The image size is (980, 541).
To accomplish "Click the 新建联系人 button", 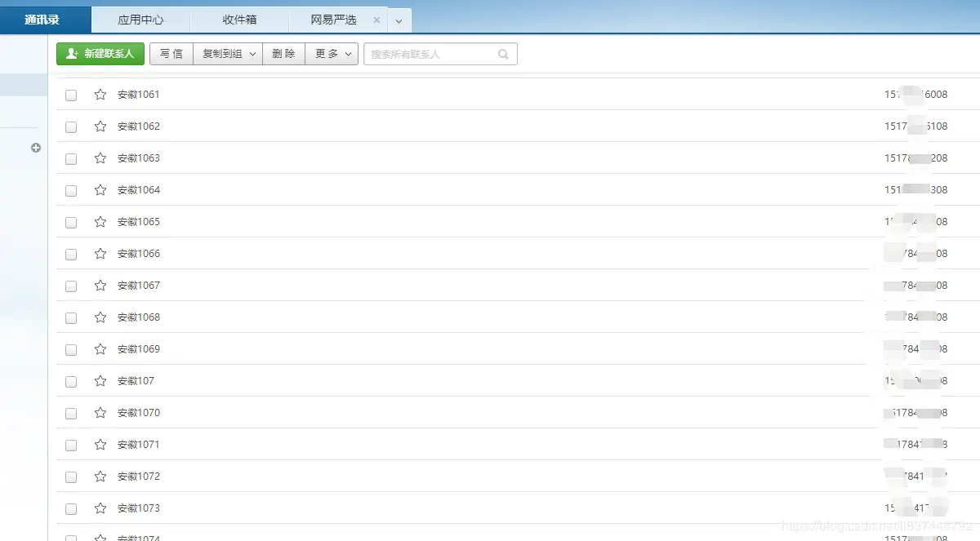I will [x=100, y=54].
